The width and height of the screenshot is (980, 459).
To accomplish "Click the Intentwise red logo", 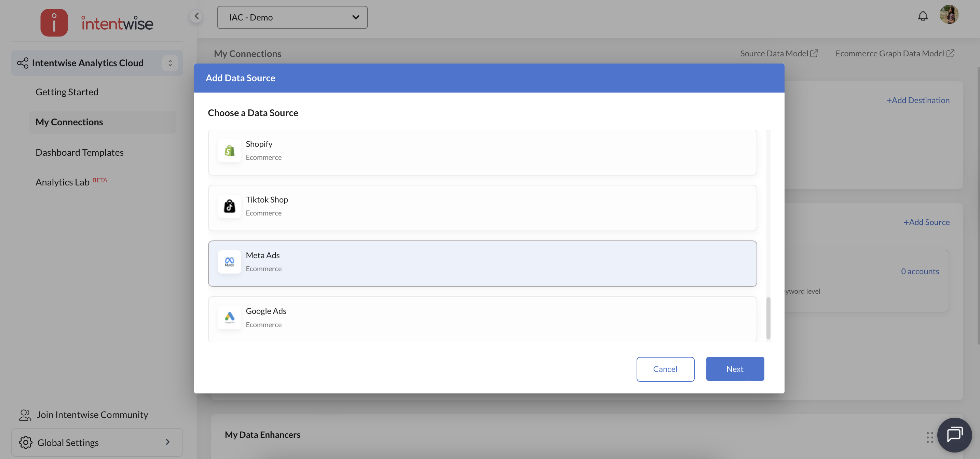I will (x=54, y=23).
